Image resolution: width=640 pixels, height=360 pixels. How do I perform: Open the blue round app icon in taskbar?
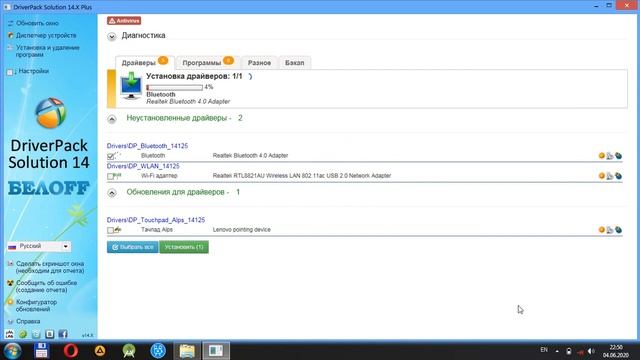(158, 351)
